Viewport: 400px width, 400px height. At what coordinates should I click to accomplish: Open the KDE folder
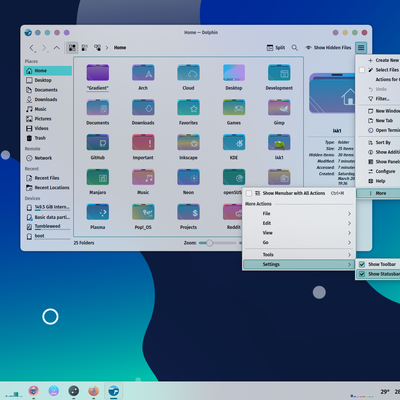(x=234, y=147)
